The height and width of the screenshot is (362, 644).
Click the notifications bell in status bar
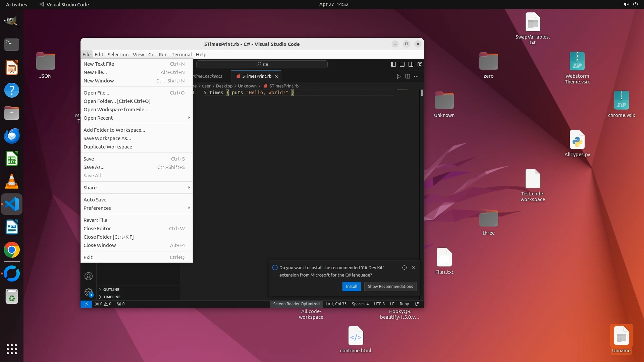tap(417, 304)
